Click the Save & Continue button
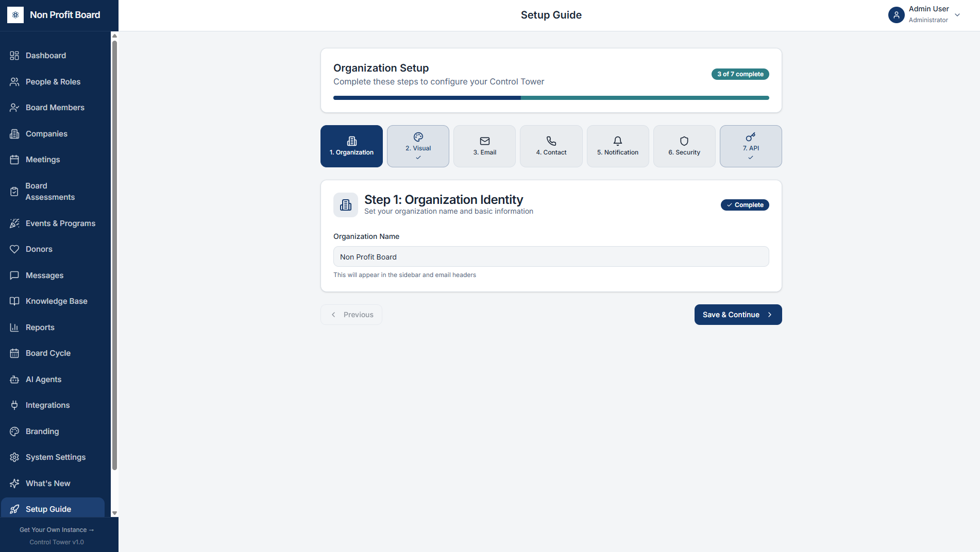Image resolution: width=980 pixels, height=552 pixels. [738, 315]
